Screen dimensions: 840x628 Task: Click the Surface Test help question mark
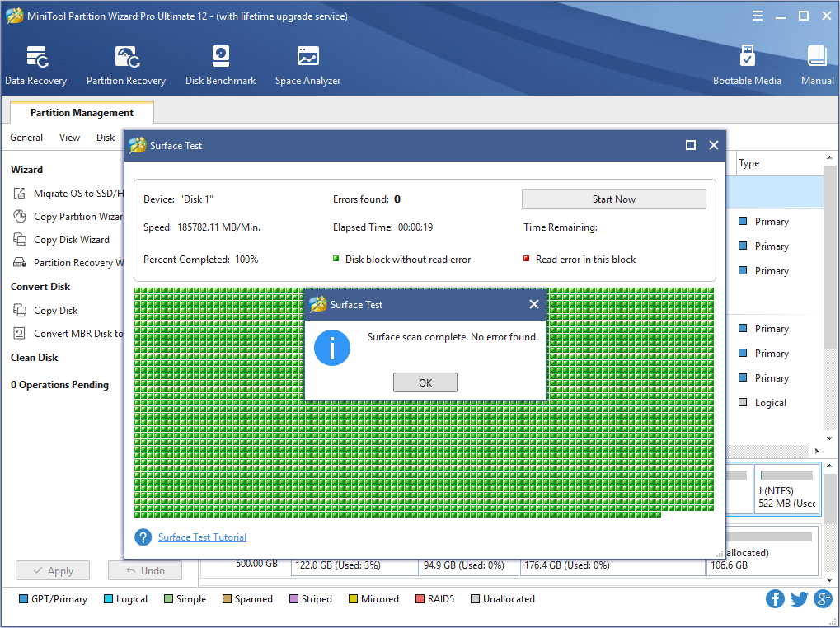click(142, 537)
